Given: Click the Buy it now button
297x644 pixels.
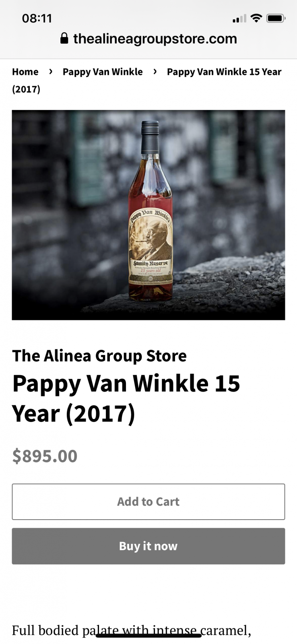Looking at the screenshot, I should (148, 546).
